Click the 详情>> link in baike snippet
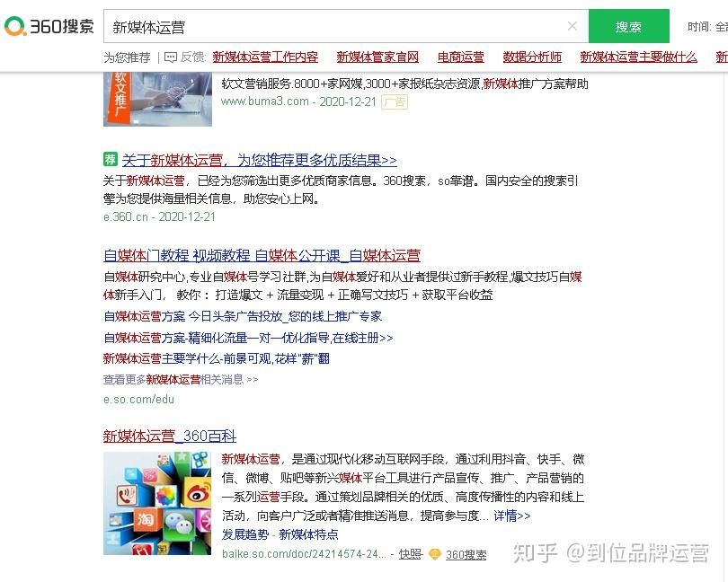 [x=511, y=516]
